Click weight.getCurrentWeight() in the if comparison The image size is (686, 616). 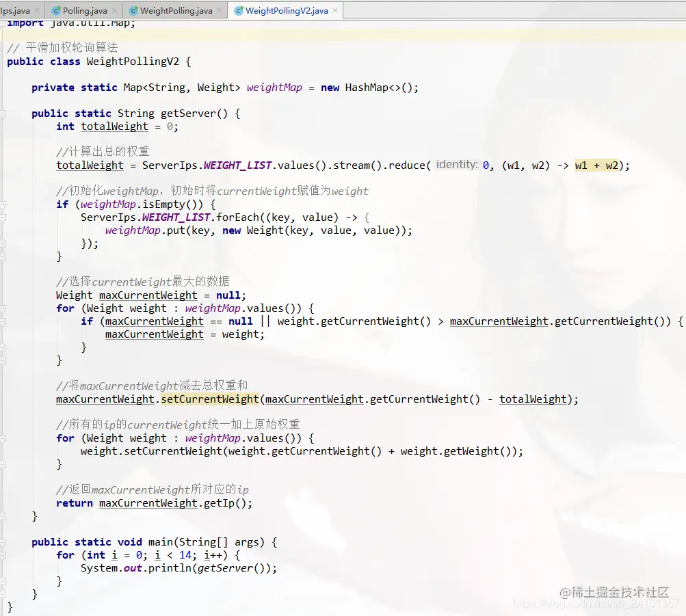pos(354,322)
